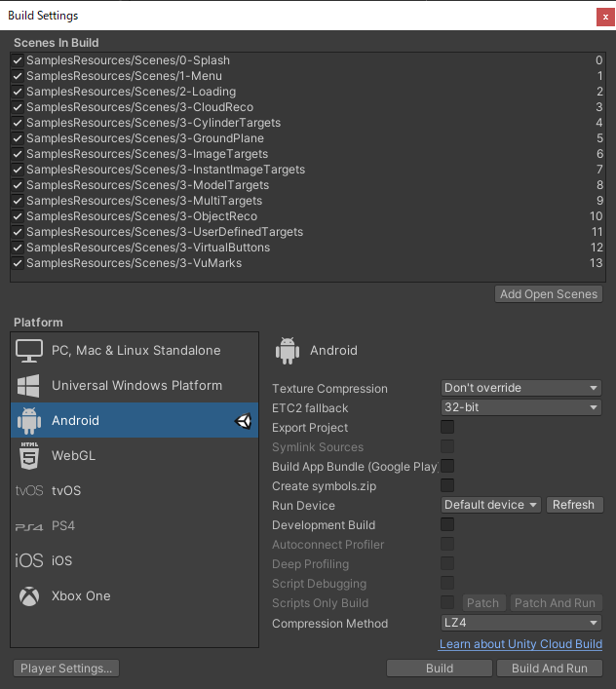616x689 pixels.
Task: Uncheck the 0-Splash scene checkbox
Action: click(x=18, y=60)
